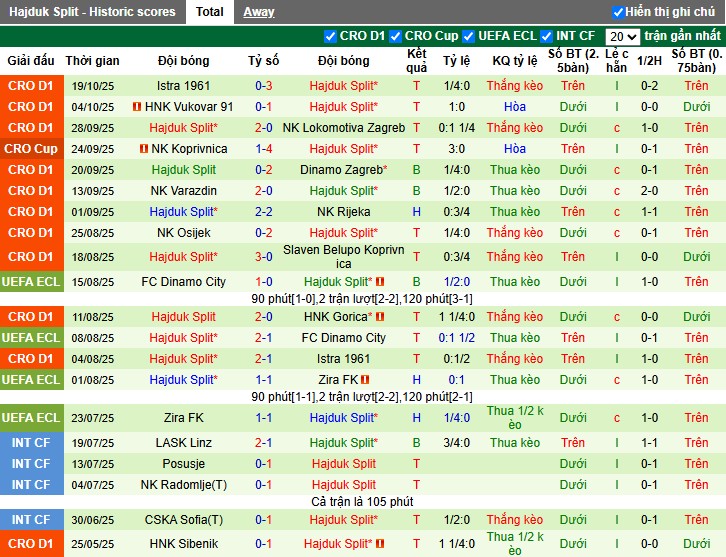
Task: Click the Tỷ số column header
Action: coord(264,61)
